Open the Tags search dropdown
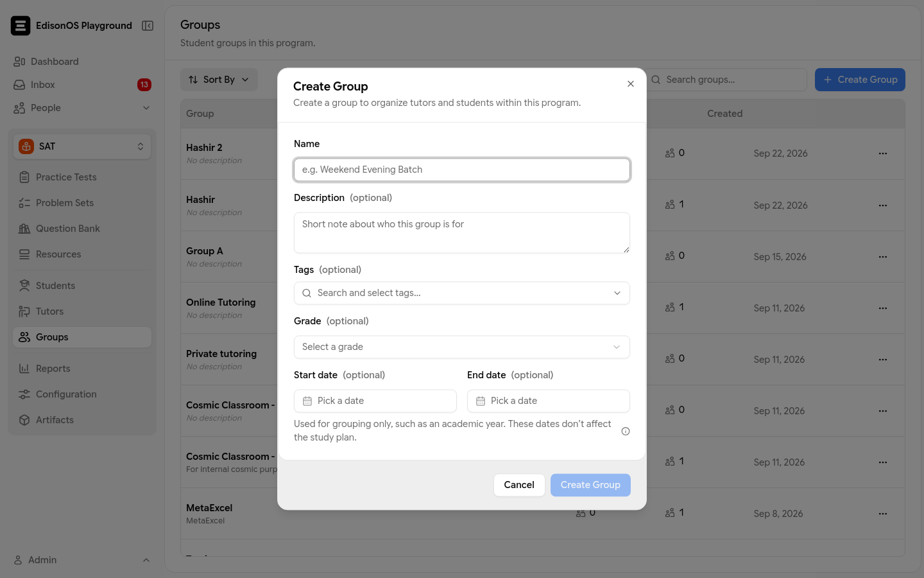This screenshot has width=924, height=578. click(462, 293)
